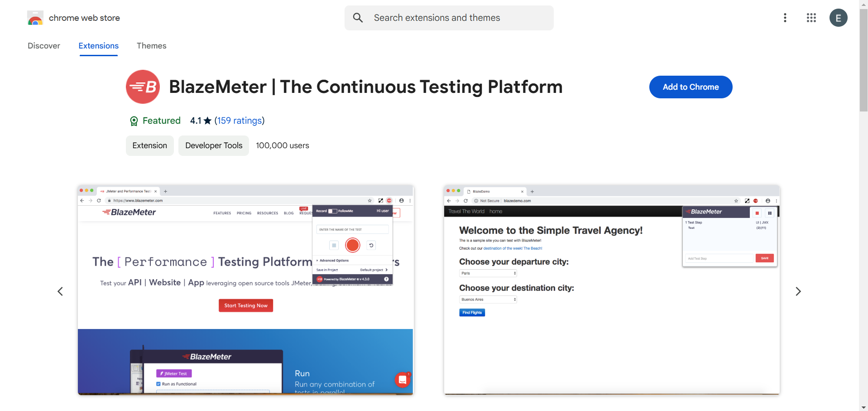This screenshot has width=868, height=411.
Task: Click the Add to Chrome button
Action: coord(691,87)
